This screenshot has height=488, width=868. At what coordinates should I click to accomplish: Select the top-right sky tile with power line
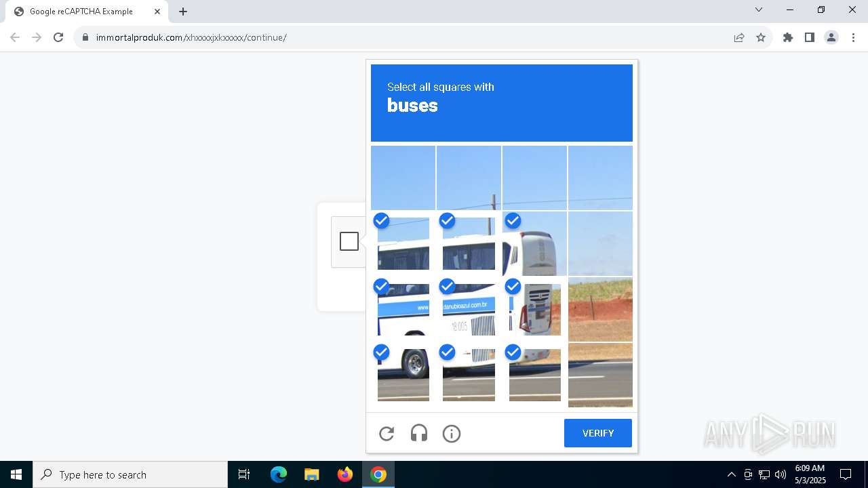[600, 178]
